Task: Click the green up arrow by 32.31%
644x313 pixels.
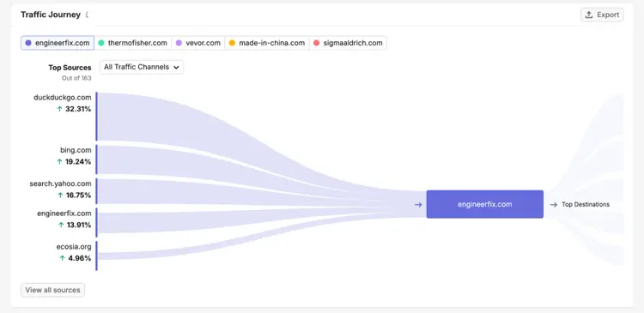Action: pos(59,109)
